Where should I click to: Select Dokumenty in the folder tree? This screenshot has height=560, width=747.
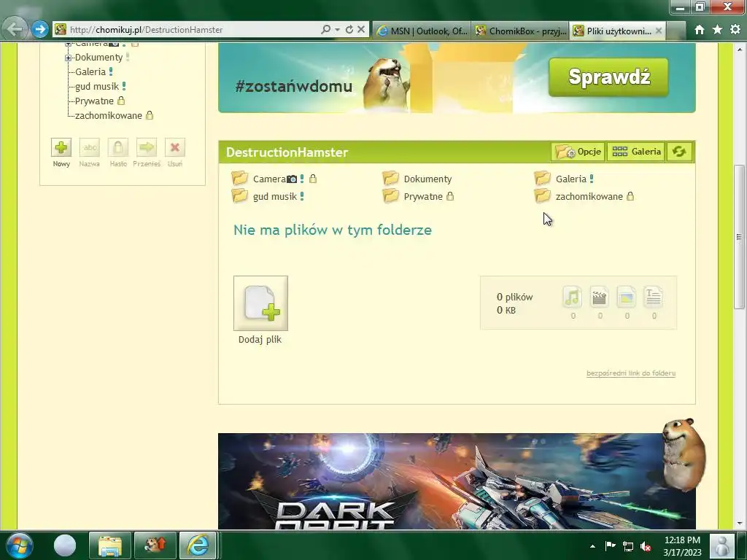pyautogui.click(x=98, y=57)
